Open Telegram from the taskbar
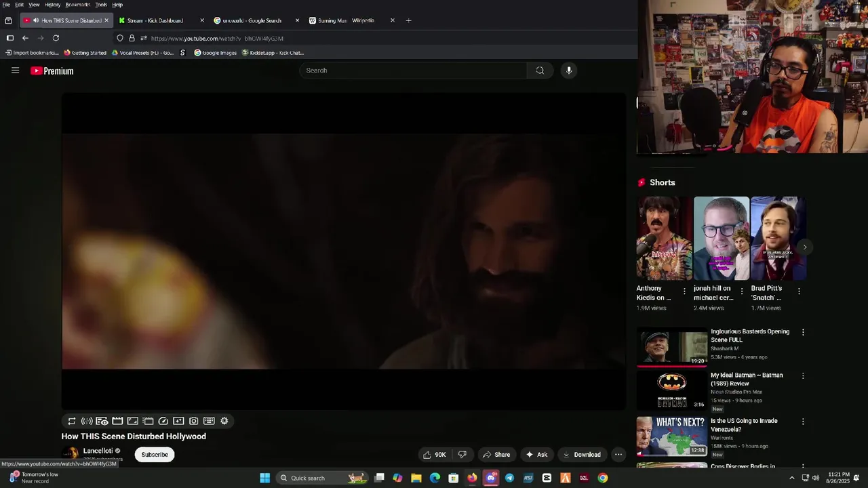 [x=509, y=478]
